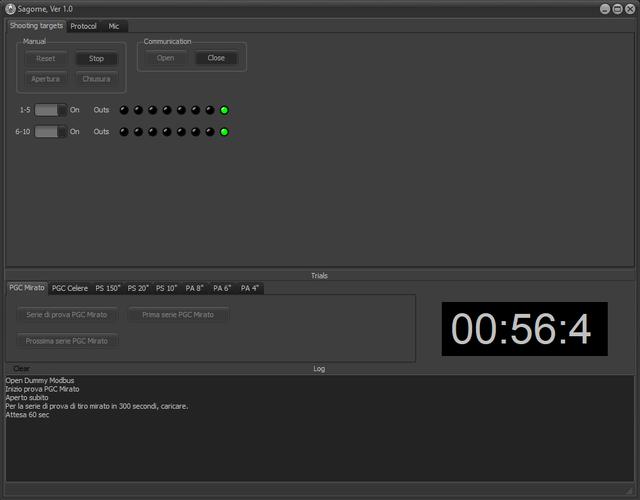This screenshot has height=500, width=640.
Task: Minimize the Sagome window
Action: coord(605,9)
